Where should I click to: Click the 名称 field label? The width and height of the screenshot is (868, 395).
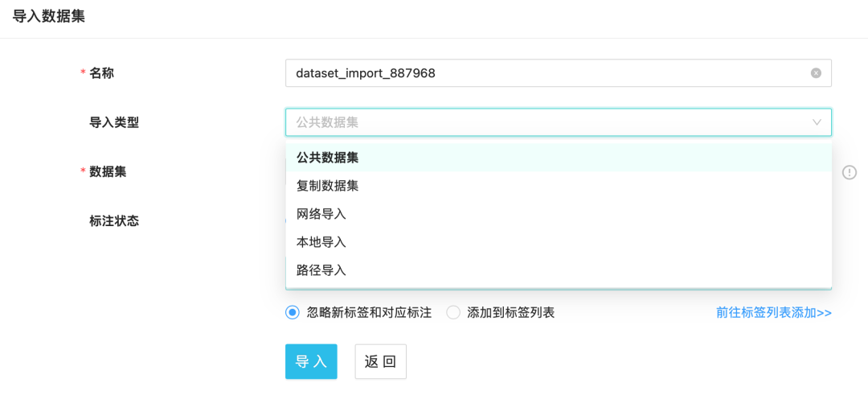(x=101, y=73)
